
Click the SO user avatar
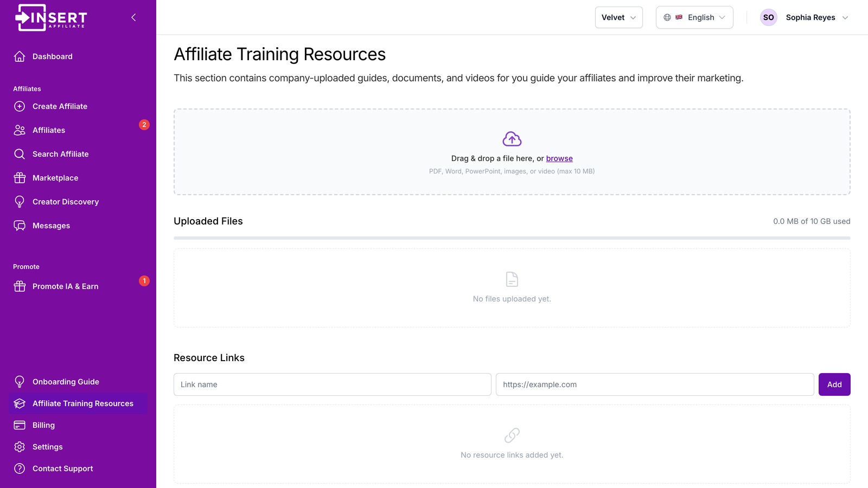(x=769, y=17)
